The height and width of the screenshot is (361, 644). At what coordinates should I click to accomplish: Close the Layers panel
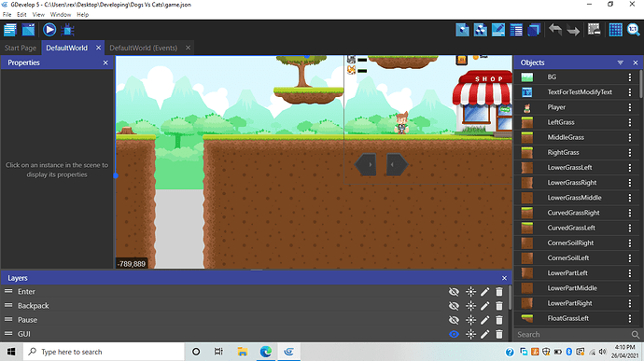pyautogui.click(x=504, y=278)
